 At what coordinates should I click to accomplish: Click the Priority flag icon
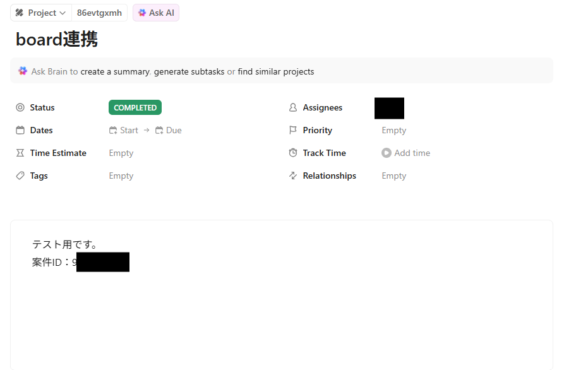pos(293,130)
